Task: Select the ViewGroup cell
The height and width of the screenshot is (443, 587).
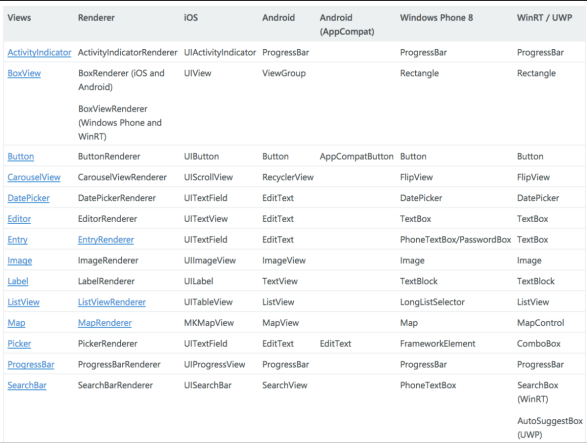Action: (284, 73)
